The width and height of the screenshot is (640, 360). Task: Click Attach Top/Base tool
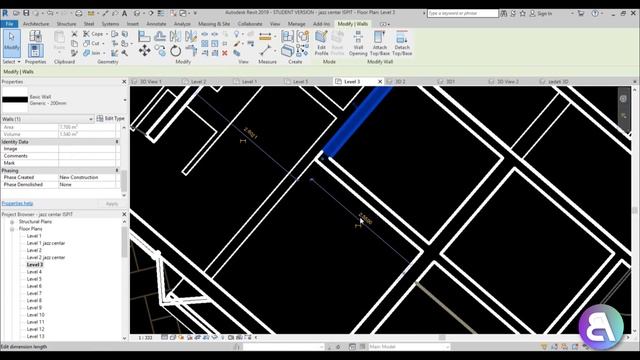[380, 43]
